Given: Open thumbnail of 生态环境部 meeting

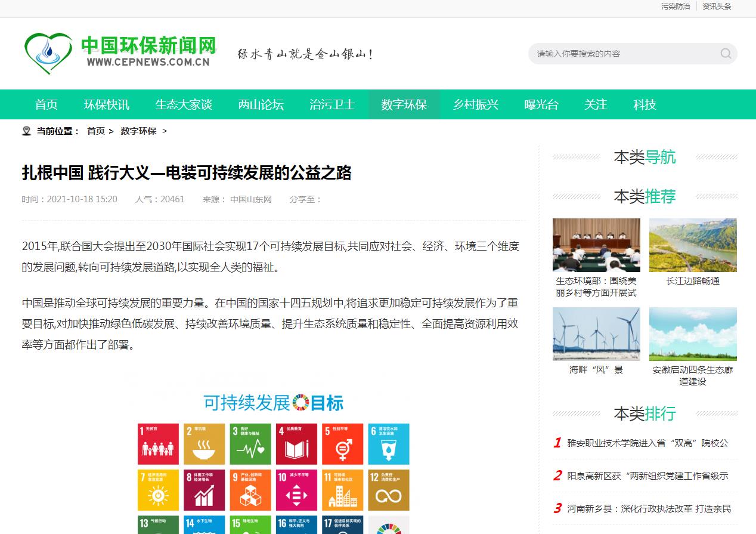Looking at the screenshot, I should [x=596, y=245].
